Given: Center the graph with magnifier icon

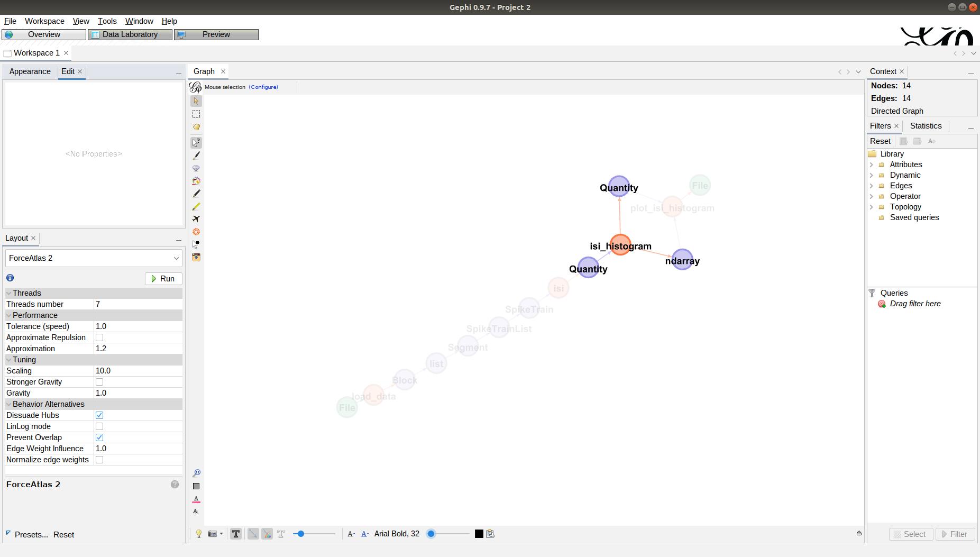Looking at the screenshot, I should click(x=196, y=473).
